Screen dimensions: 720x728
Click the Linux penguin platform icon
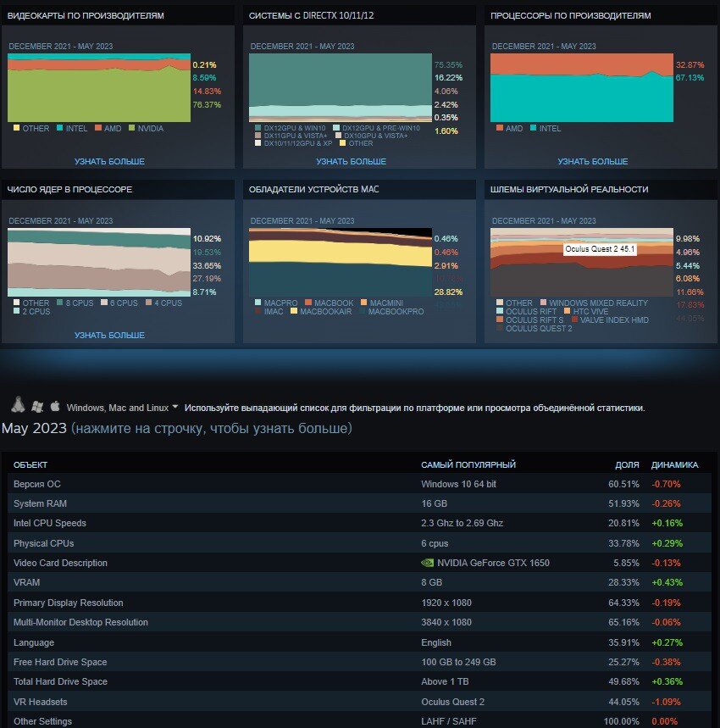tap(18, 405)
